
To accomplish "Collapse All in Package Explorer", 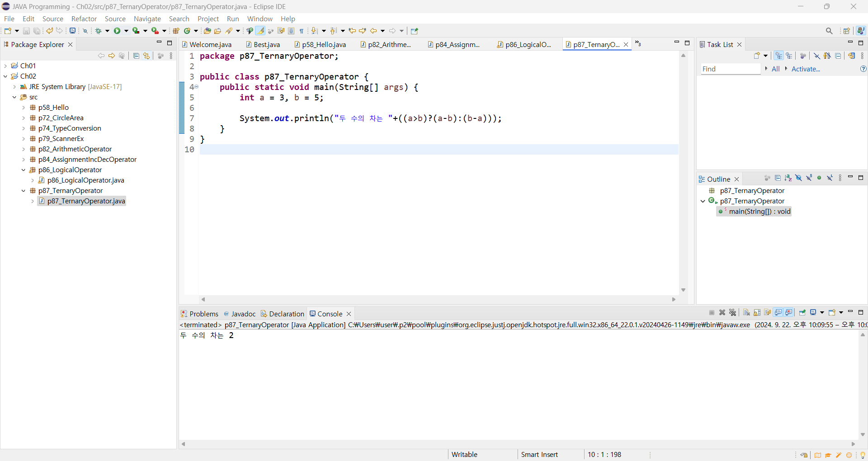I will coord(136,56).
